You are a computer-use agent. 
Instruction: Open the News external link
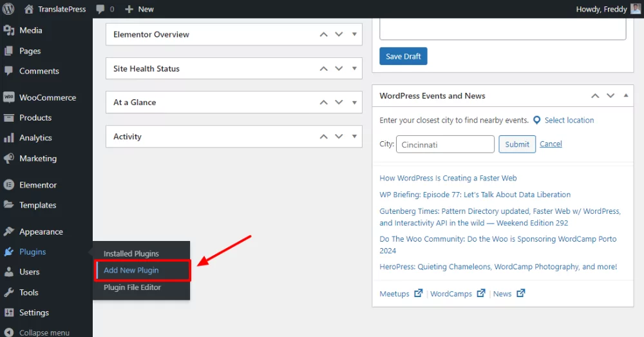pos(509,293)
